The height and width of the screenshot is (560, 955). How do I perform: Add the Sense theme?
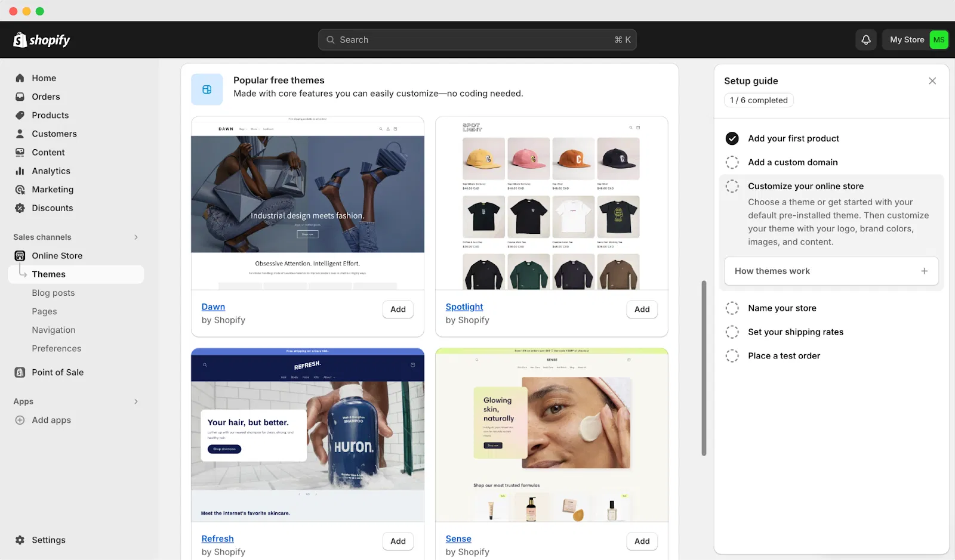(642, 542)
